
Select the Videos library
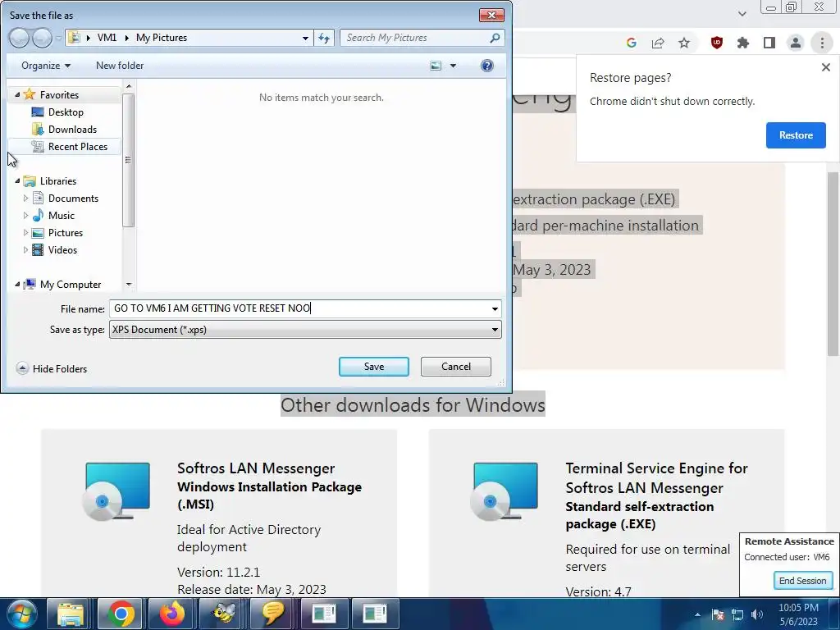point(62,249)
